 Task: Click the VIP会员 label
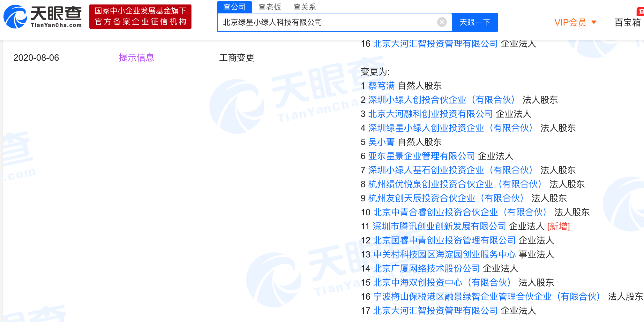point(570,22)
